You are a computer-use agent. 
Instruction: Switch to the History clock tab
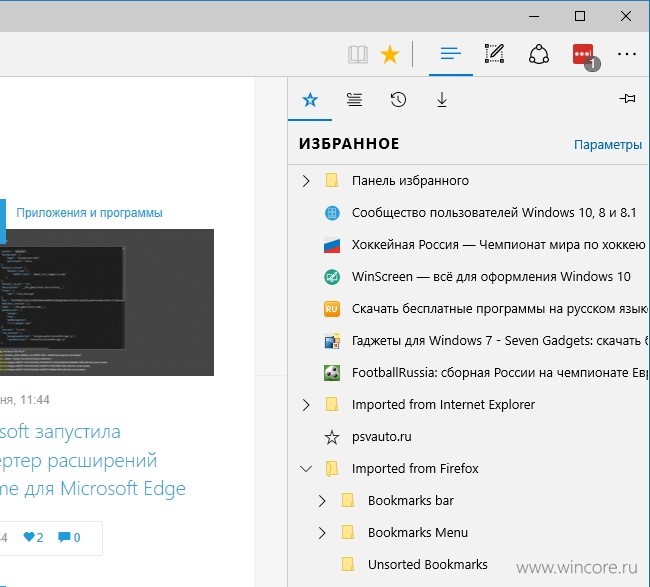pos(398,99)
